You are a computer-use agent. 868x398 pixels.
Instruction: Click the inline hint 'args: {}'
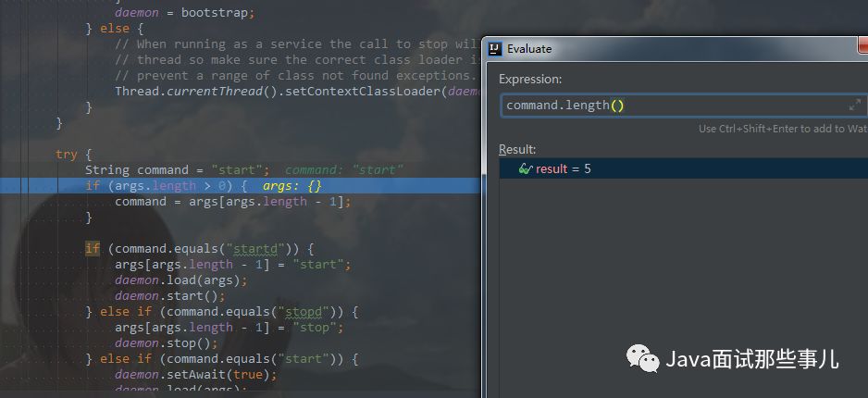point(292,186)
